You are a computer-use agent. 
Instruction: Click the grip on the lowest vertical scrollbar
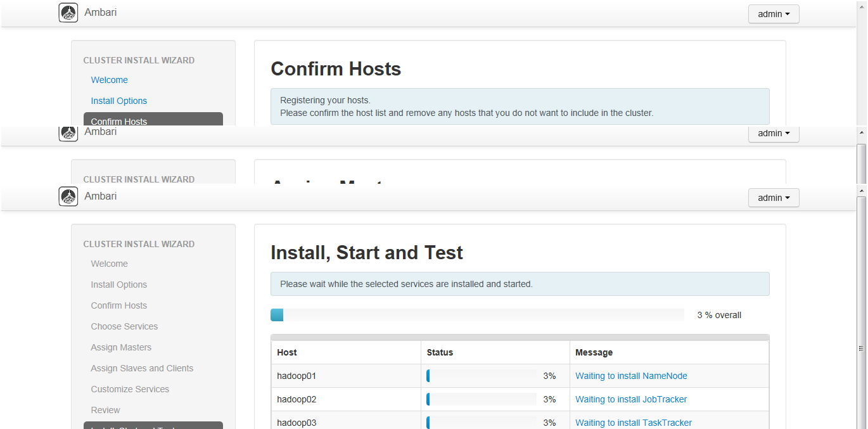861,348
